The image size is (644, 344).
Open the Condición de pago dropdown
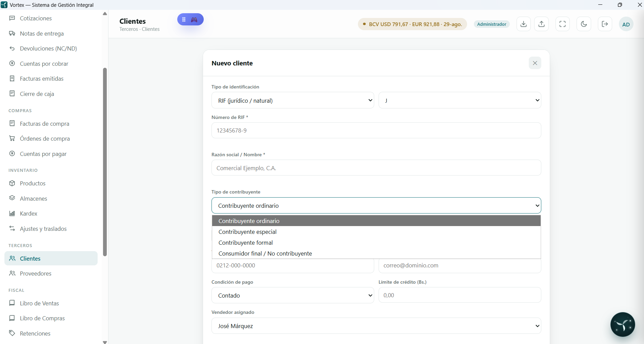[x=293, y=295]
